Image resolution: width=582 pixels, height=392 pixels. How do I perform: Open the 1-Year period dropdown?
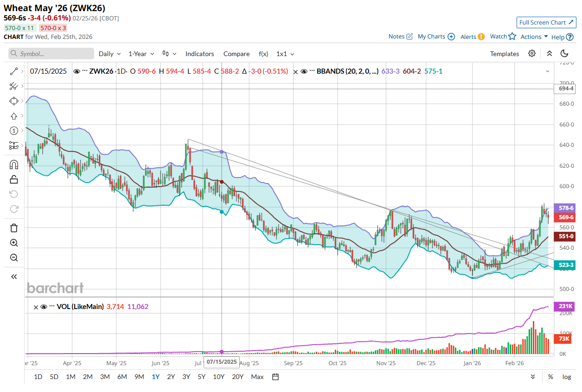coord(141,54)
